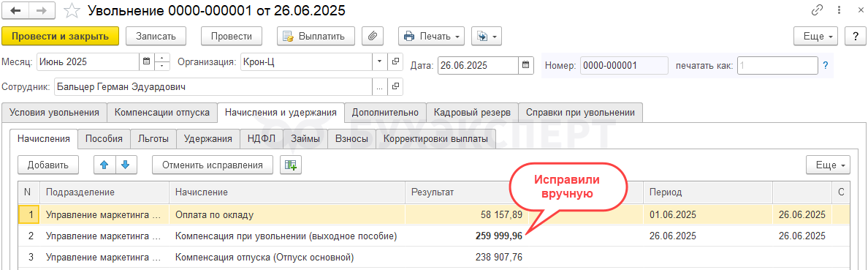This screenshot has width=868, height=270.
Task: Attach files using the paperclip icon
Action: pyautogui.click(x=373, y=36)
